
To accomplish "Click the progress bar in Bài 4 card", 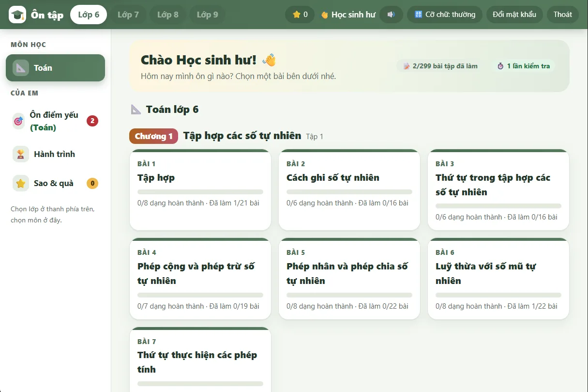I will tap(200, 295).
